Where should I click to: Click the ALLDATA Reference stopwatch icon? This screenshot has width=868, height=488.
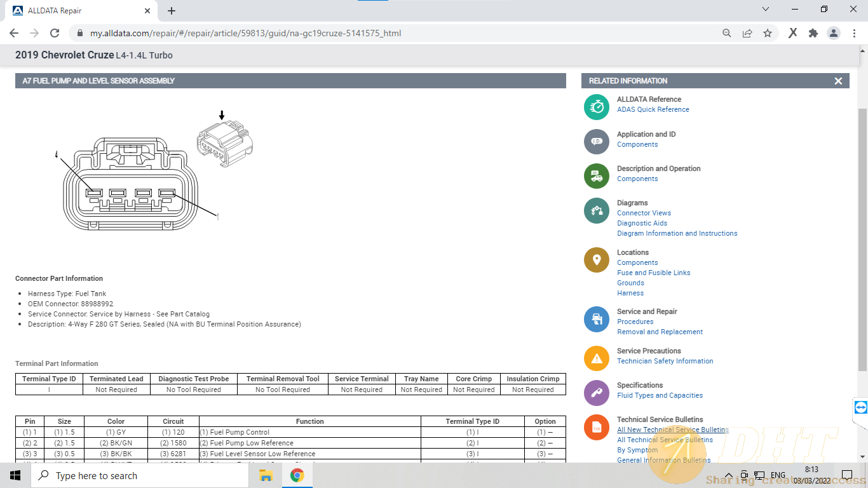point(597,107)
